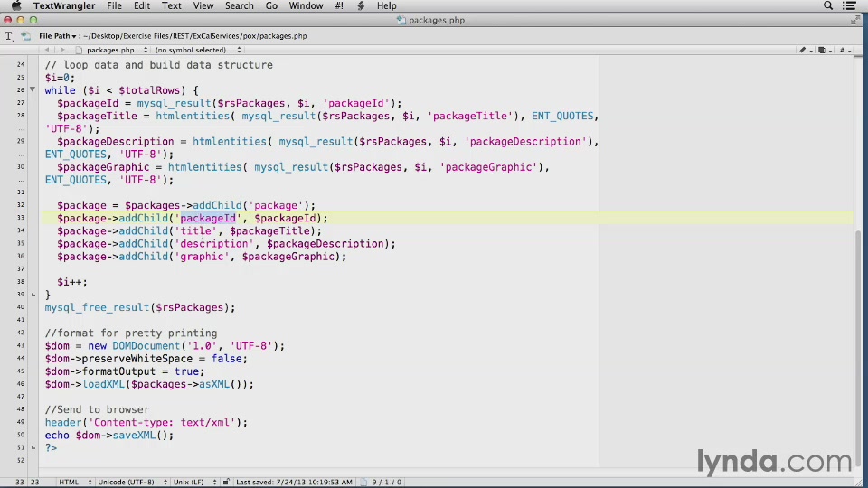Open the pencil document state menu

pyautogui.click(x=805, y=50)
